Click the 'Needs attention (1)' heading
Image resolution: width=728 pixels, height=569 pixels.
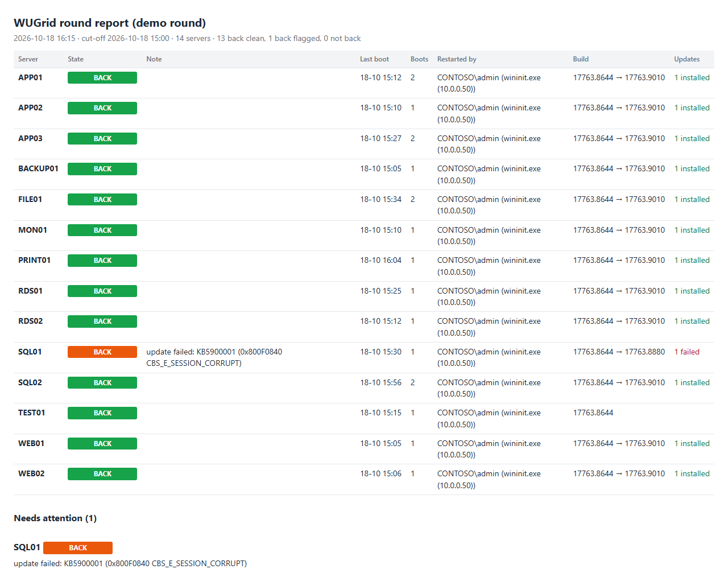55,518
